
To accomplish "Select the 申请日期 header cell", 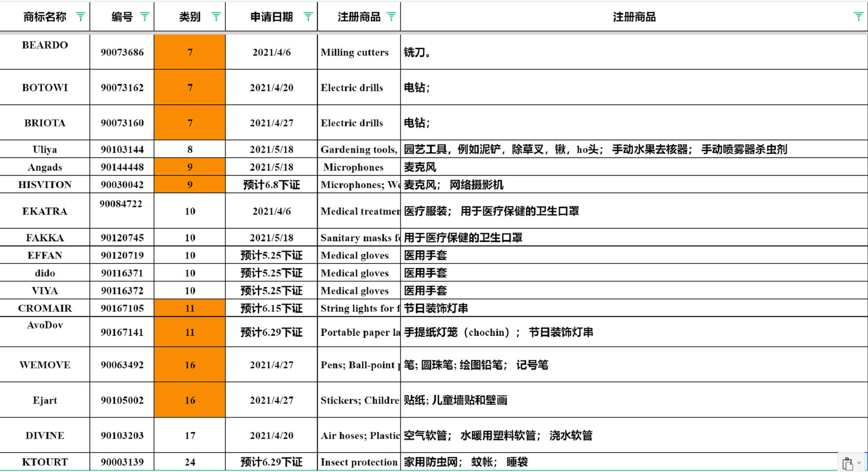I will pos(271,16).
